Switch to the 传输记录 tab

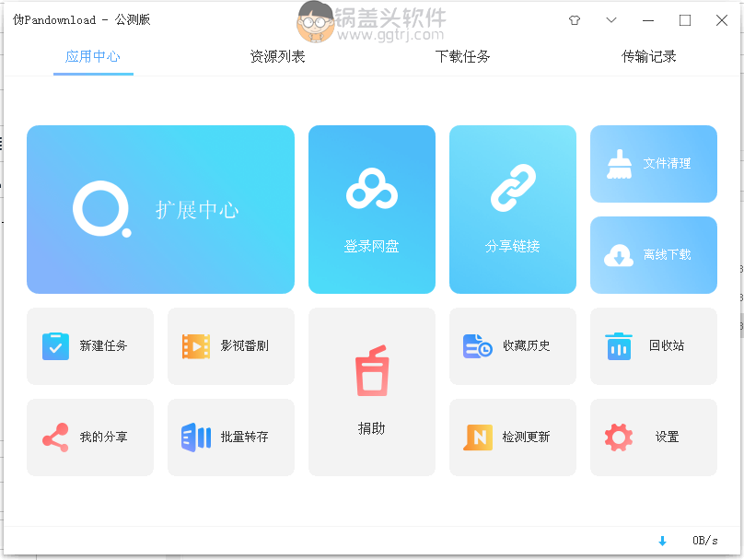coord(648,56)
